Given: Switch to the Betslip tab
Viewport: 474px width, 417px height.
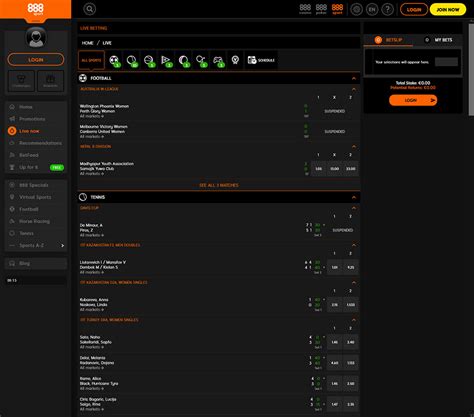Looking at the screenshot, I should [388, 40].
